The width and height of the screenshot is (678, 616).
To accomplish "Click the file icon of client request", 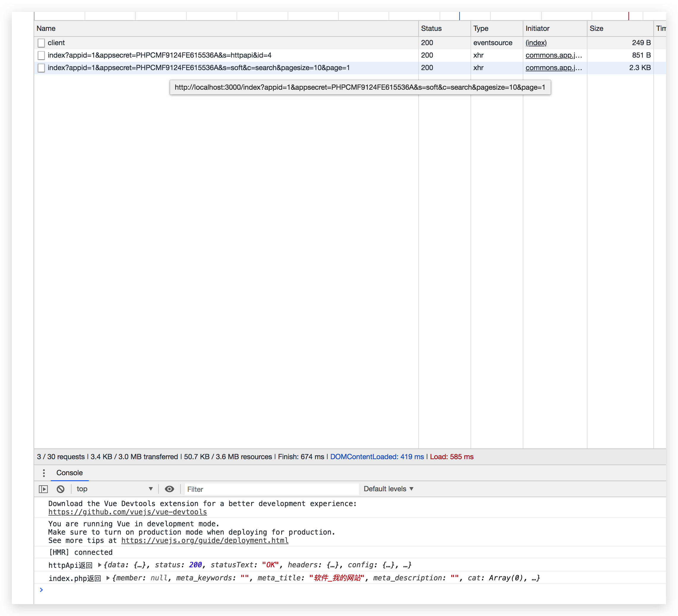I will tap(41, 43).
